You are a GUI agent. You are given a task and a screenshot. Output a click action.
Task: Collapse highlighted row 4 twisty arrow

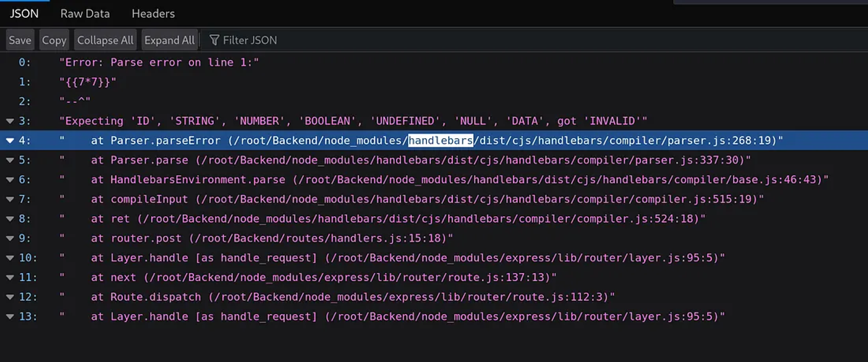point(10,140)
